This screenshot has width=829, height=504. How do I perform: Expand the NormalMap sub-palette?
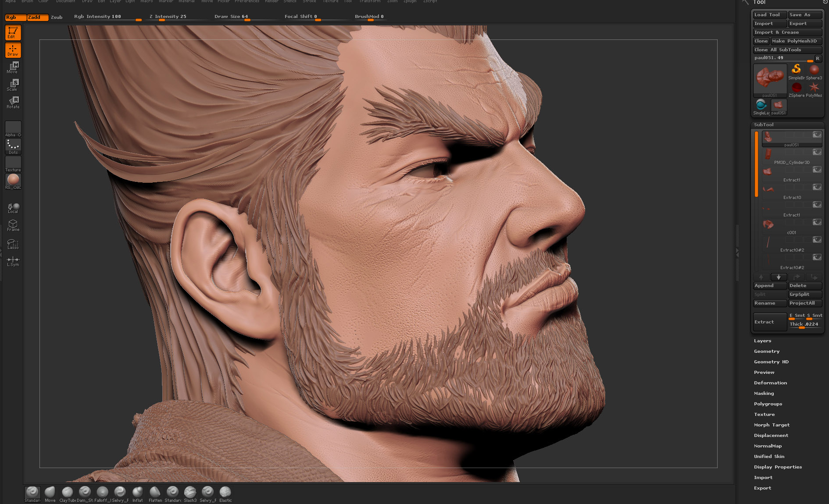click(x=768, y=446)
